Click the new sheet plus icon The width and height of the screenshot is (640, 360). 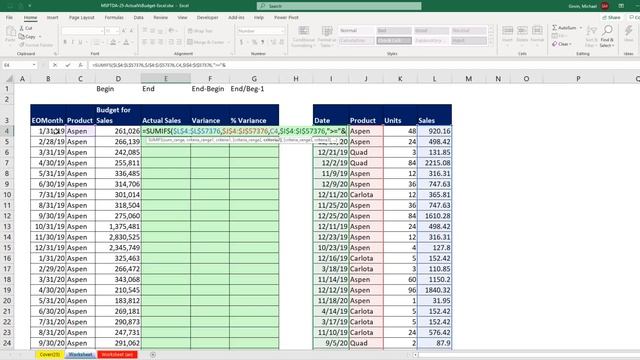pos(153,355)
